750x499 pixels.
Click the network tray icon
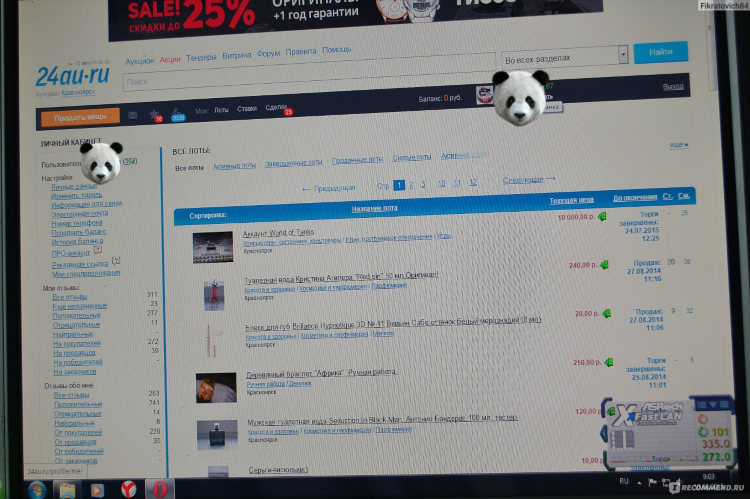[x=665, y=482]
